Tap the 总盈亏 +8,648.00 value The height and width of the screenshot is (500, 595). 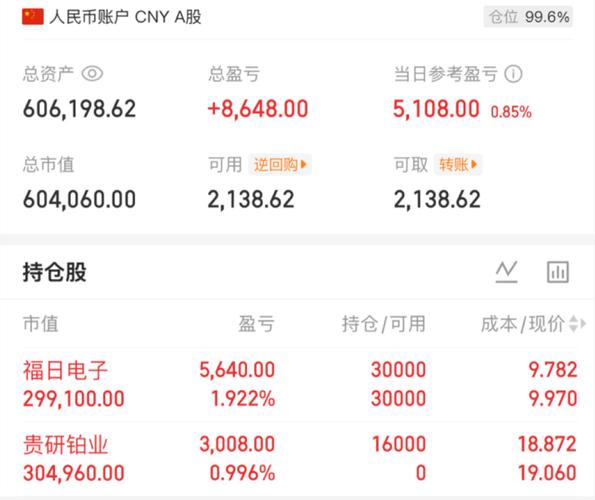coord(258,109)
